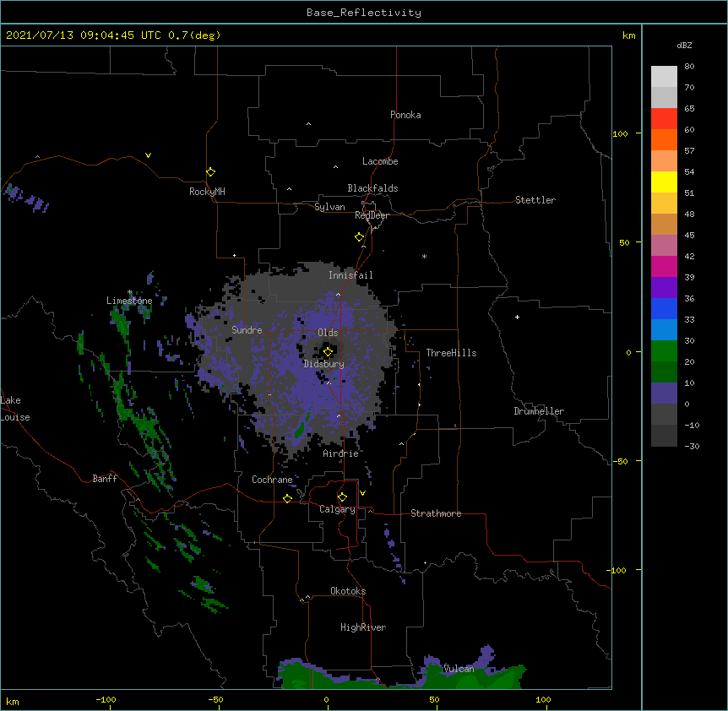
Task: Select the red 60-65 dBZ legend swatch
Action: pos(664,119)
